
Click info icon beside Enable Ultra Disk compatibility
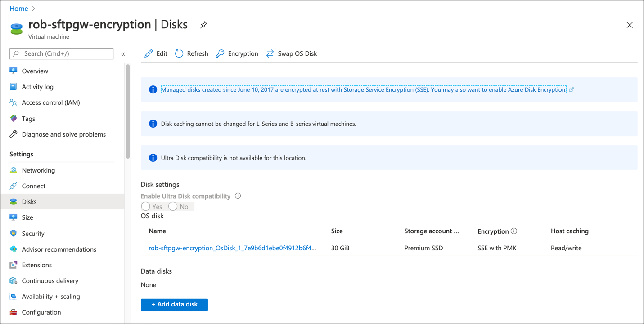[238, 196]
